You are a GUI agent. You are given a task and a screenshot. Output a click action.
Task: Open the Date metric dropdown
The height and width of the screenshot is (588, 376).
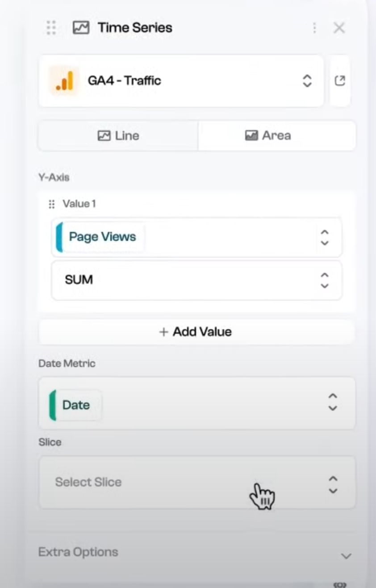click(332, 402)
